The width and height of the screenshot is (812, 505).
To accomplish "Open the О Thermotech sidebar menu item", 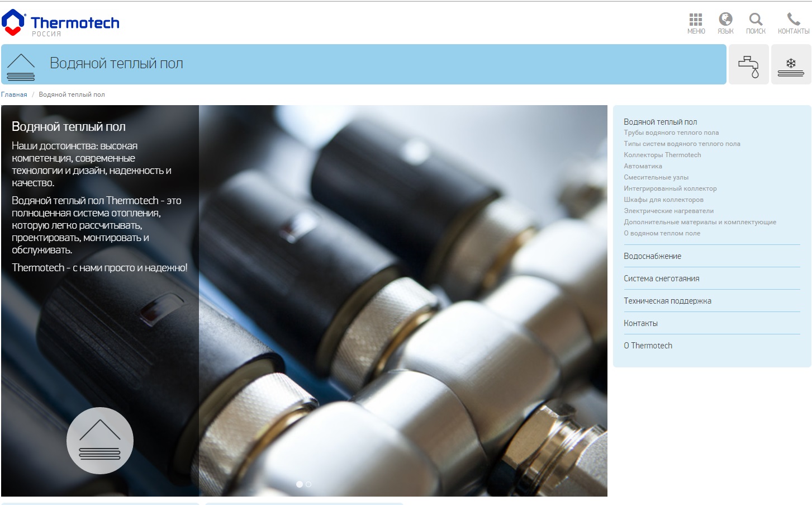I will 648,346.
